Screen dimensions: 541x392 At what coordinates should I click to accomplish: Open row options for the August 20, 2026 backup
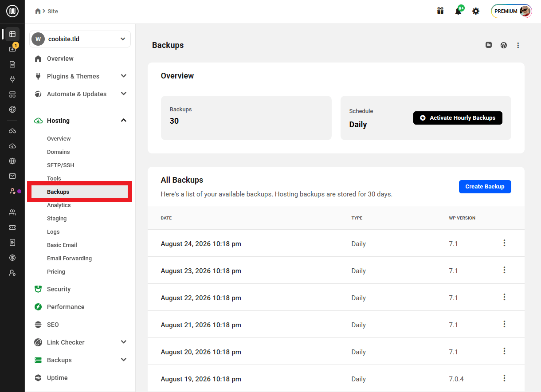click(504, 351)
